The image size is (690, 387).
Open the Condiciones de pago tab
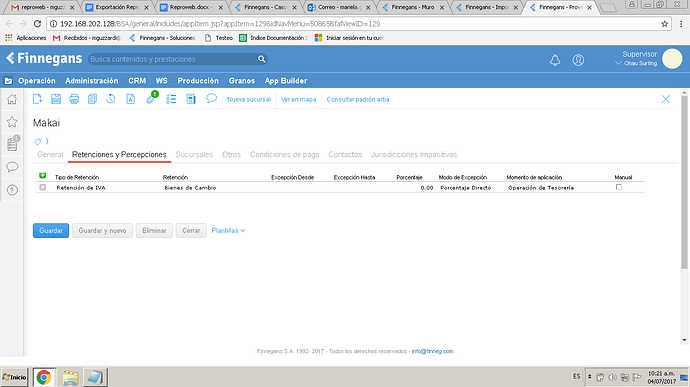pyautogui.click(x=284, y=155)
